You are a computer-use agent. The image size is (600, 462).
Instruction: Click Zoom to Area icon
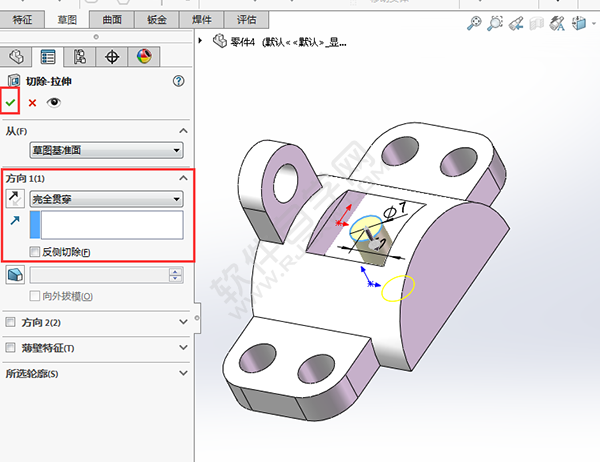point(495,23)
